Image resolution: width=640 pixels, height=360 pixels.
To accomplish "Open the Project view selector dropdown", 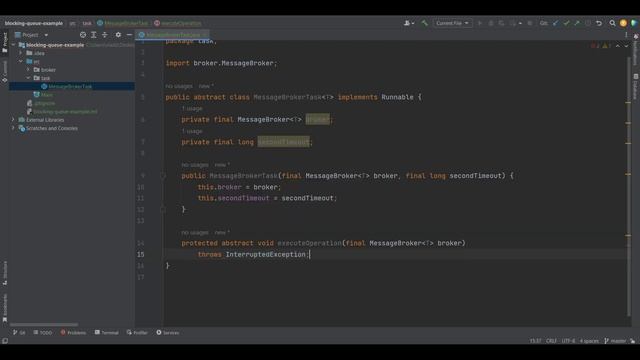I will [31, 35].
